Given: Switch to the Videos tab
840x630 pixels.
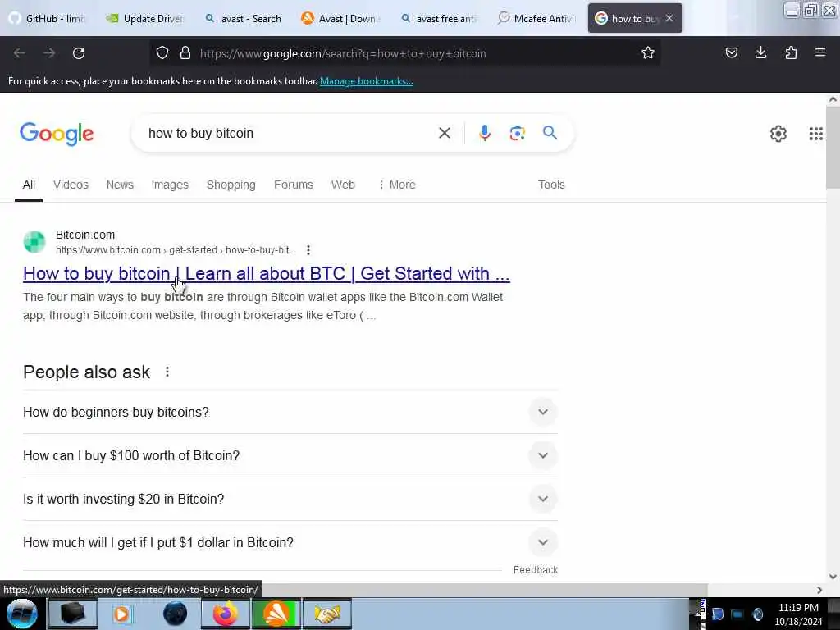Looking at the screenshot, I should coord(71,185).
